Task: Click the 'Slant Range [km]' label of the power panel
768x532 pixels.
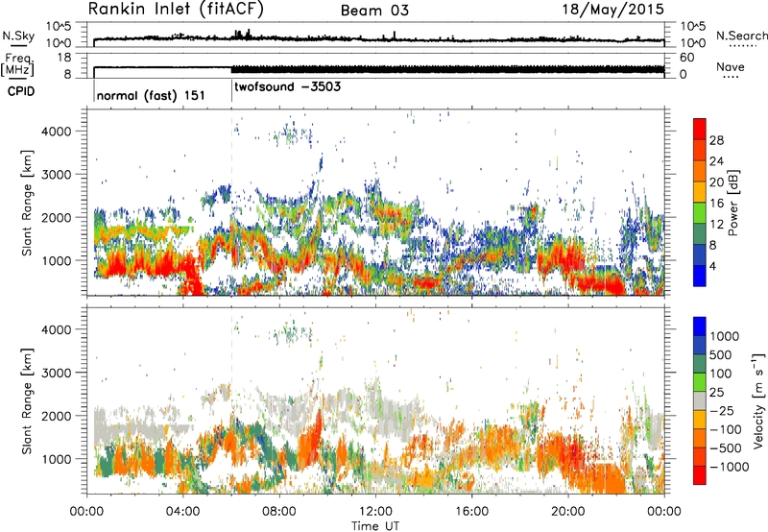Action: (x=27, y=203)
